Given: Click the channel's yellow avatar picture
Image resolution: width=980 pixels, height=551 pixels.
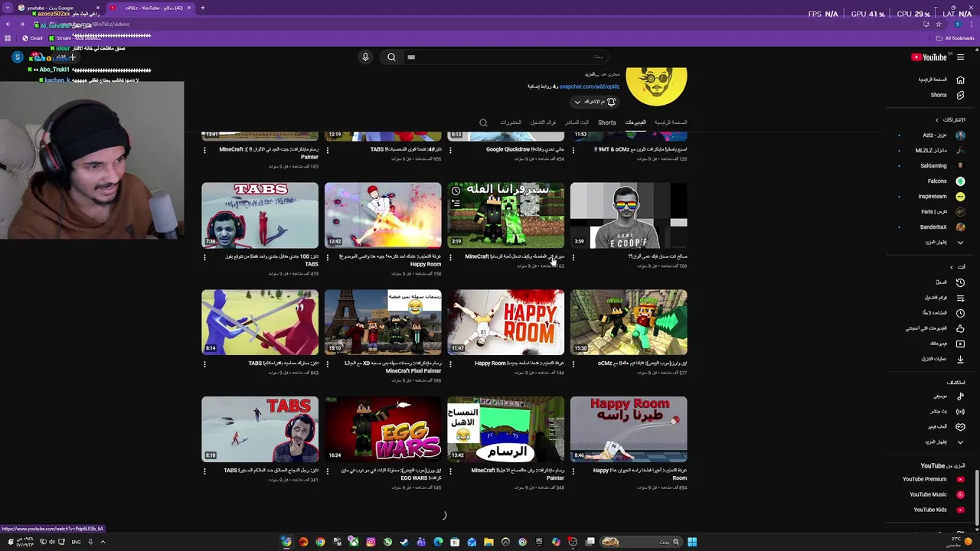Looking at the screenshot, I should click(x=656, y=86).
